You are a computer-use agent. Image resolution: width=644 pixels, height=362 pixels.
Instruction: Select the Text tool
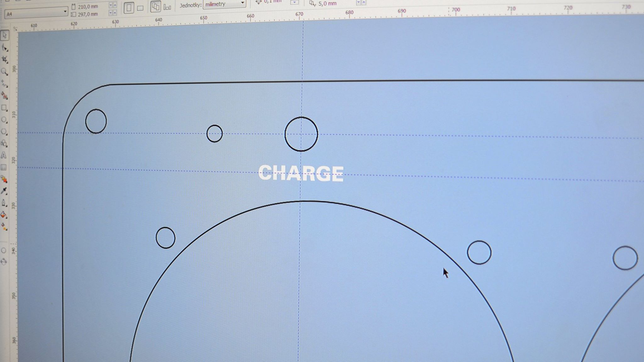pos(4,155)
